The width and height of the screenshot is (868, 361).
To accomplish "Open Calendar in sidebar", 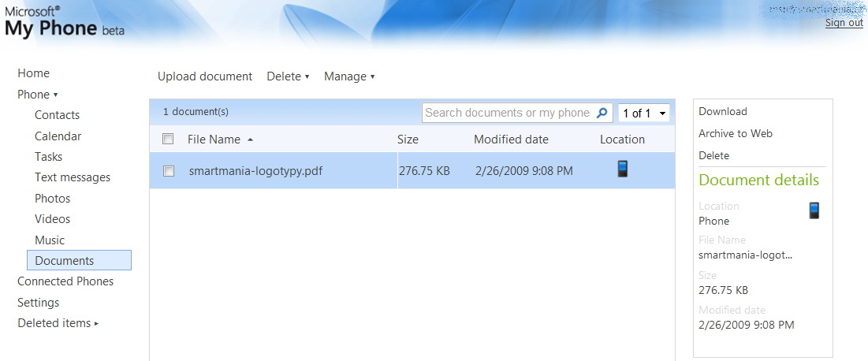I will click(x=58, y=136).
